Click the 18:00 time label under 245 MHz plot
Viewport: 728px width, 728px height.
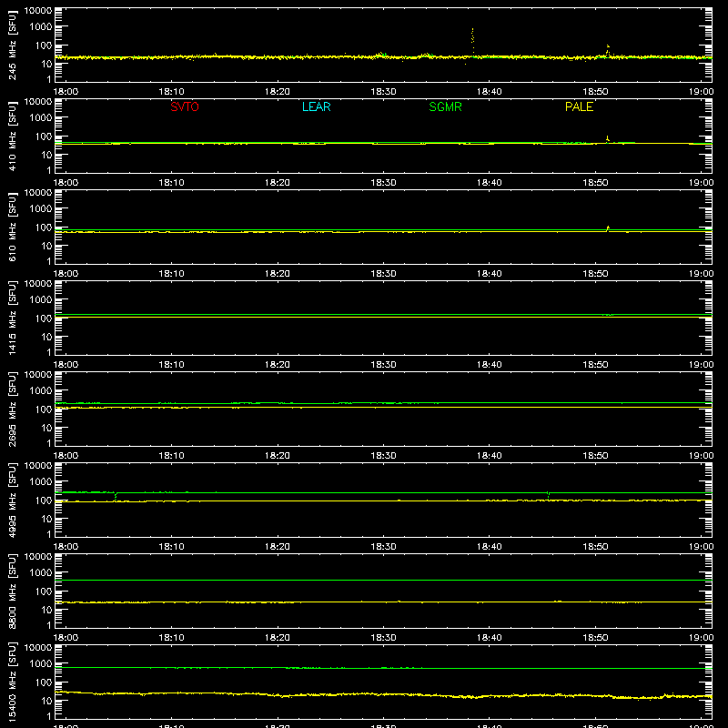pos(66,92)
